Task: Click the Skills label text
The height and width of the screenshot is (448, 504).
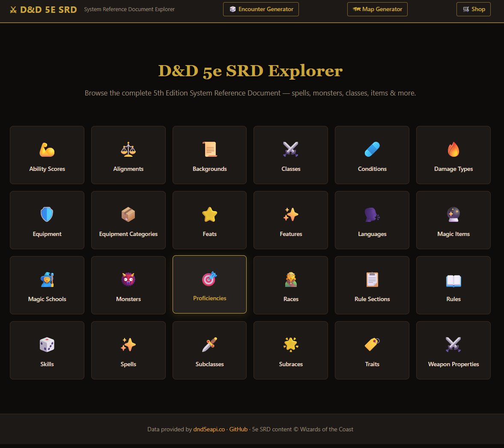Action: 47,364
